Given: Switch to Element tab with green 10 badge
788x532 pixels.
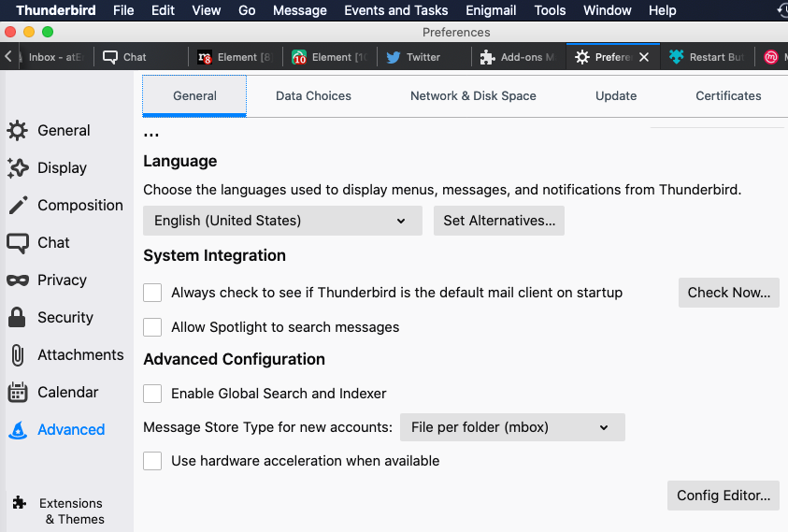Looking at the screenshot, I should tap(329, 57).
